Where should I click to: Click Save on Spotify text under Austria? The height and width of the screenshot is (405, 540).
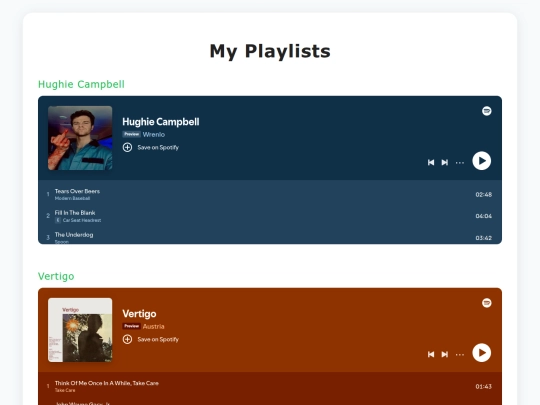pos(158,339)
